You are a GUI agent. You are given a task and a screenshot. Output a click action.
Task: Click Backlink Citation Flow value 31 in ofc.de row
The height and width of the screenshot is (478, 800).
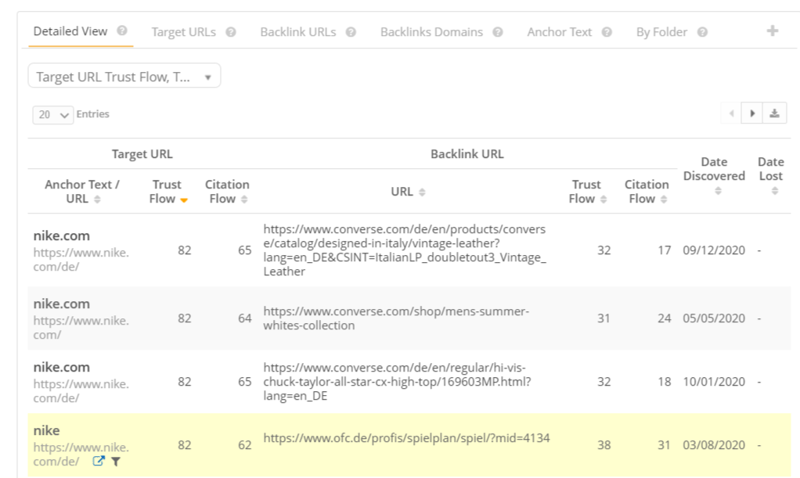click(664, 445)
